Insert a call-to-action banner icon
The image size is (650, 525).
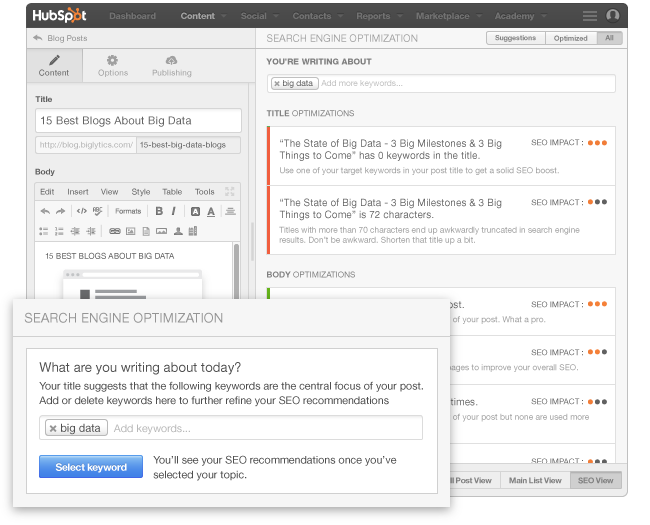(161, 231)
